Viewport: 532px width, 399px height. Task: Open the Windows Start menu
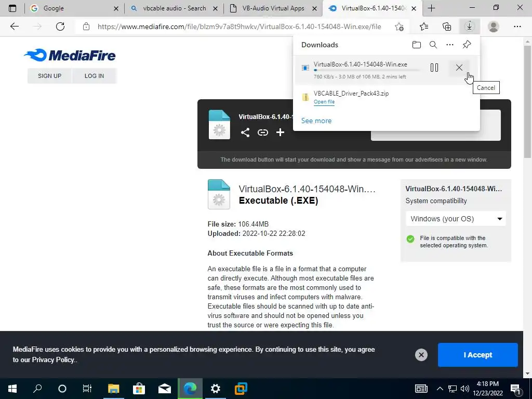coord(12,389)
